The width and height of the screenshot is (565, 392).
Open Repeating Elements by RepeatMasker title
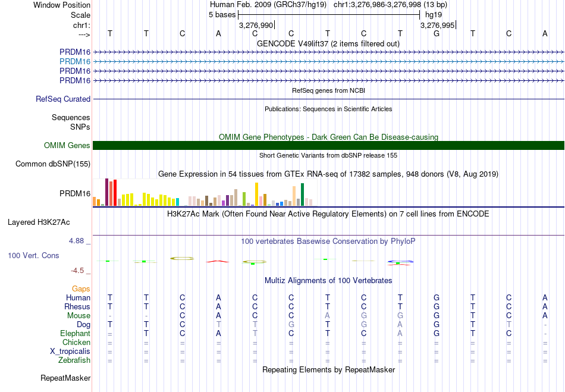click(x=329, y=369)
